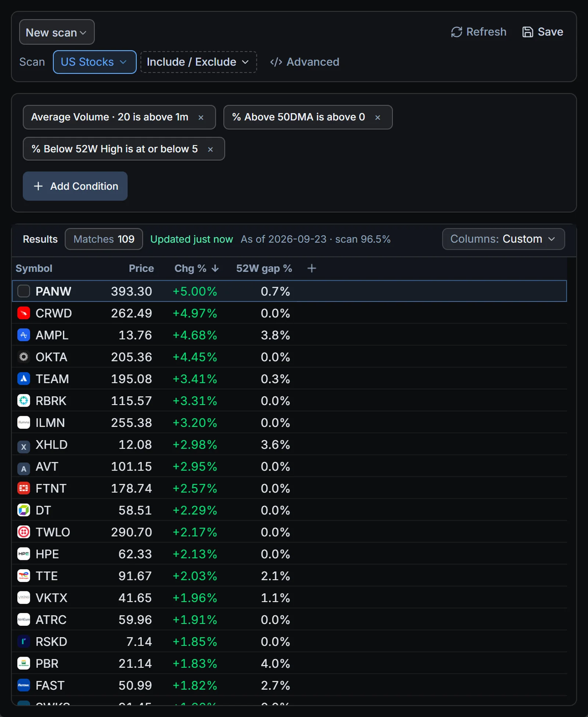Select the RSKD ticker symbol
Screen dimensions: 588x717
click(x=51, y=641)
